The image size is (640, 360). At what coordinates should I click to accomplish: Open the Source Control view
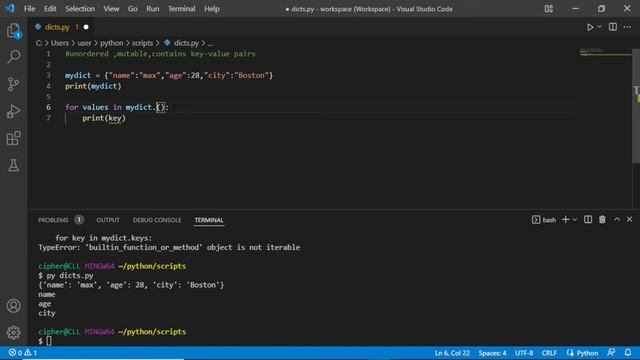click(x=13, y=84)
